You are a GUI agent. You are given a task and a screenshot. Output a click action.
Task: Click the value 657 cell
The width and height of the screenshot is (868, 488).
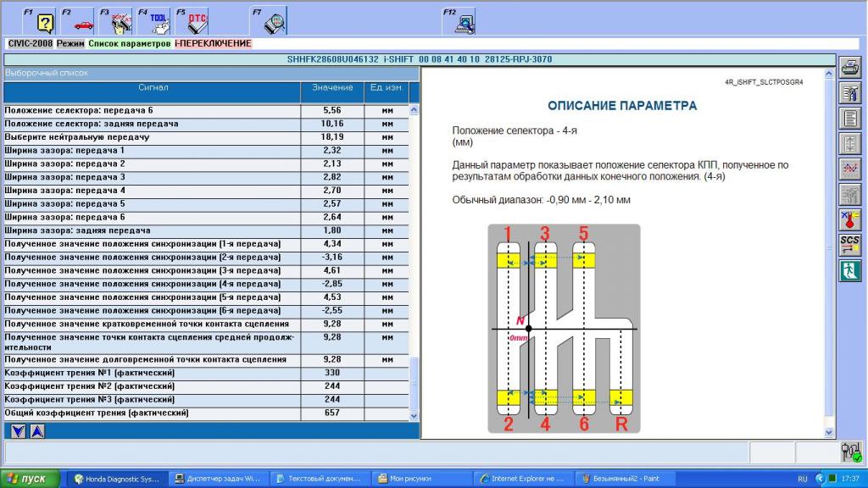(x=332, y=413)
